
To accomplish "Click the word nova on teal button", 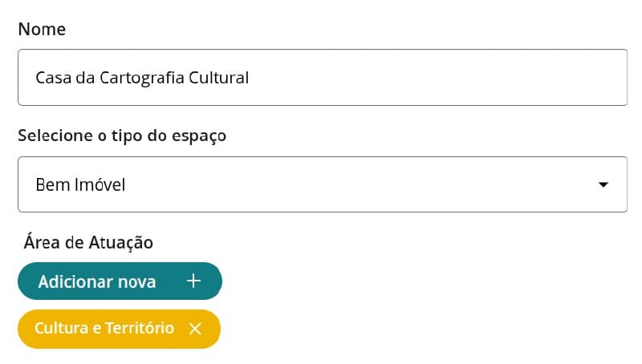I will point(136,281).
